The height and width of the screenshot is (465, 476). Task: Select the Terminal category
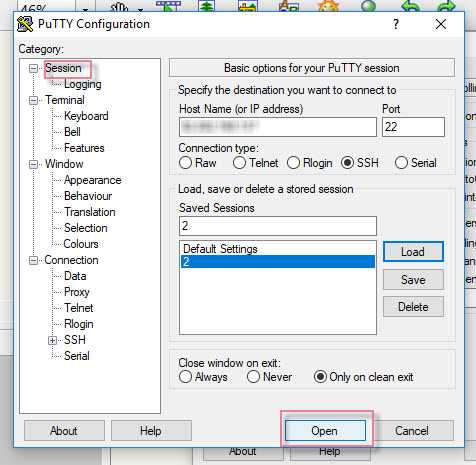65,100
